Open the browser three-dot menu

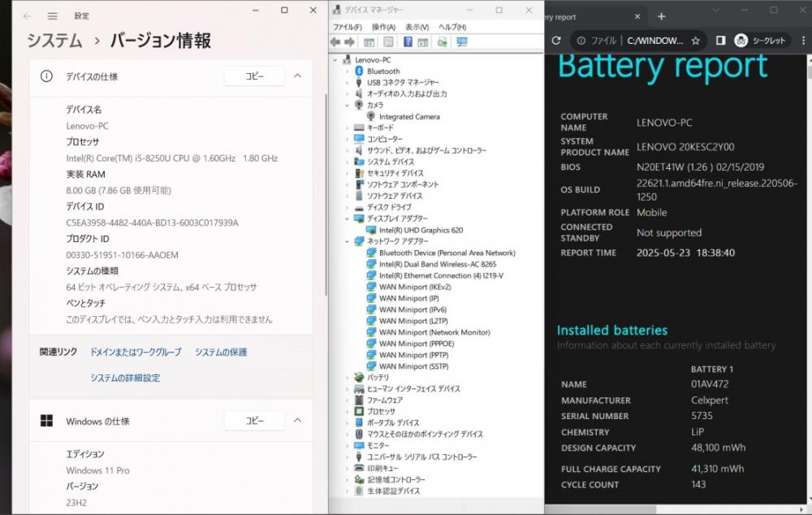click(803, 41)
